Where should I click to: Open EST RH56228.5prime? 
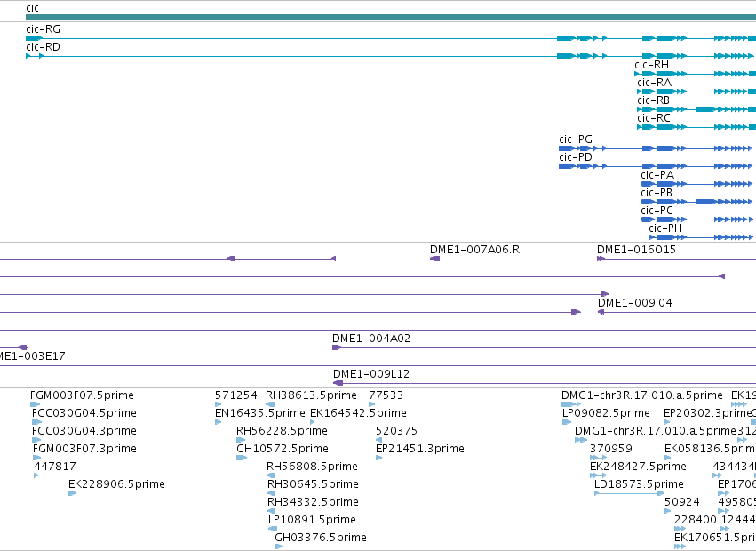coord(282,431)
